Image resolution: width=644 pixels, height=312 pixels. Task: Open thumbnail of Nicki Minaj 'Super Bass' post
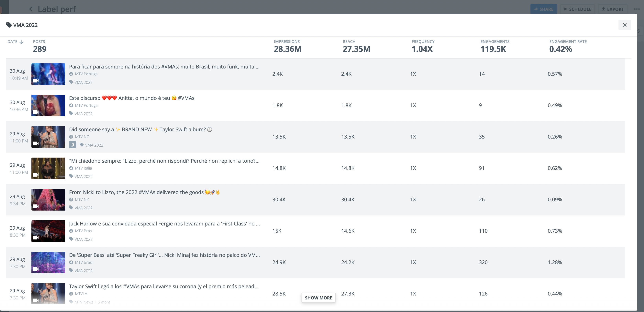click(48, 263)
